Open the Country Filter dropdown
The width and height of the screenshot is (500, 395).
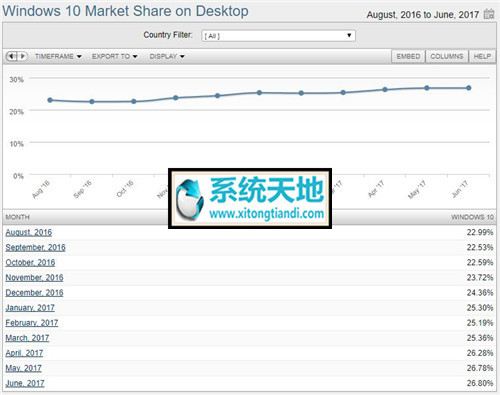tap(278, 36)
